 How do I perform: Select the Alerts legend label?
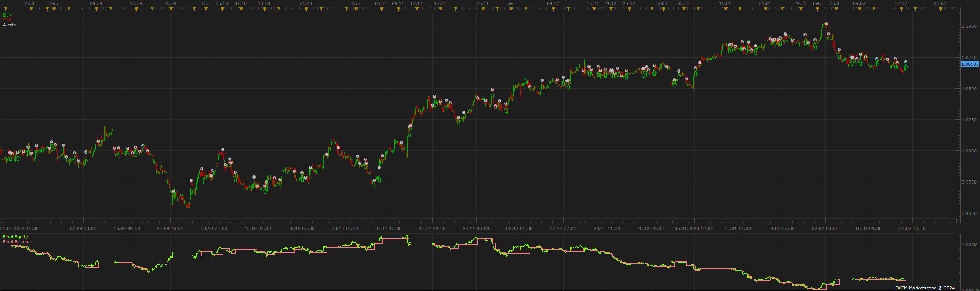click(x=10, y=25)
